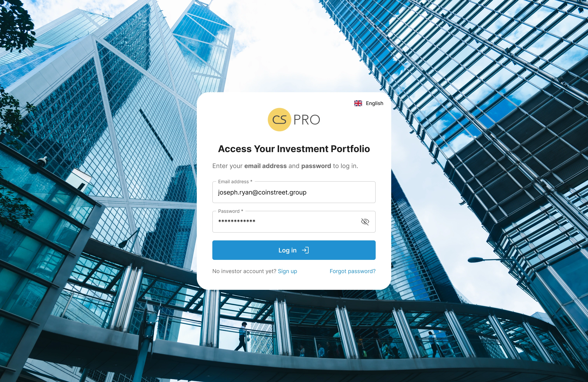Click the joseph.ryan@coinstreet.group email text
588x382 pixels.
click(x=262, y=193)
